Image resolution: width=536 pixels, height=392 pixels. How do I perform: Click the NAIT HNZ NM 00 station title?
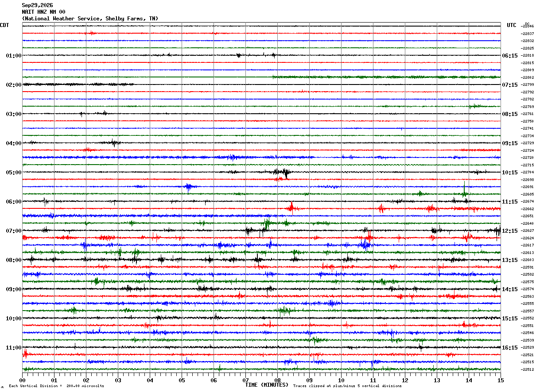click(x=43, y=12)
